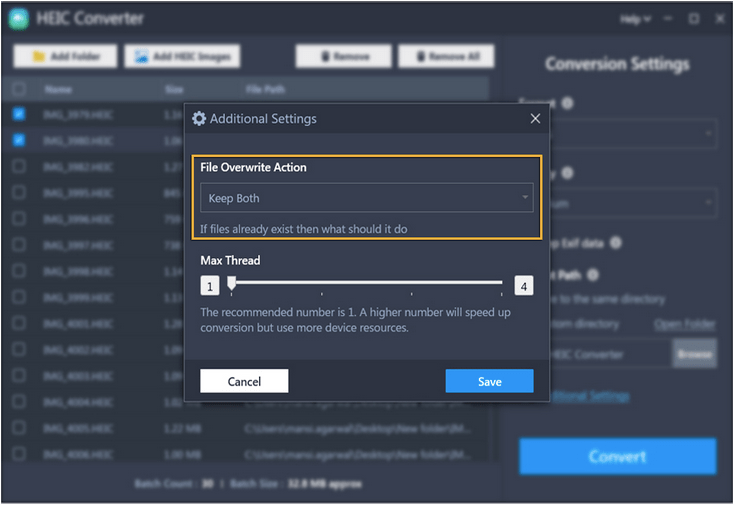Toggle the select-all checkbox in table header
Viewport: 735px width, 505px height.
pyautogui.click(x=19, y=89)
